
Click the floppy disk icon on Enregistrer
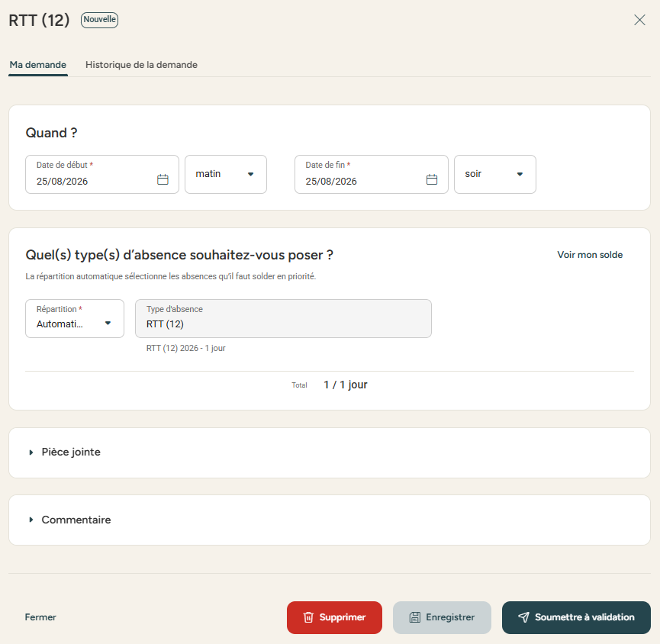(x=415, y=617)
